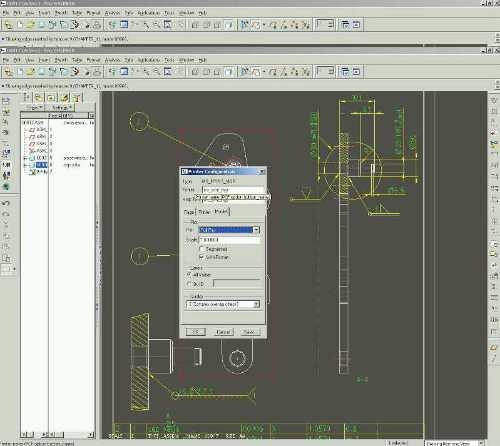Screen dimensions: 500x446
Task: Click the open folder icon in lower toolbar
Action: click(x=31, y=72)
